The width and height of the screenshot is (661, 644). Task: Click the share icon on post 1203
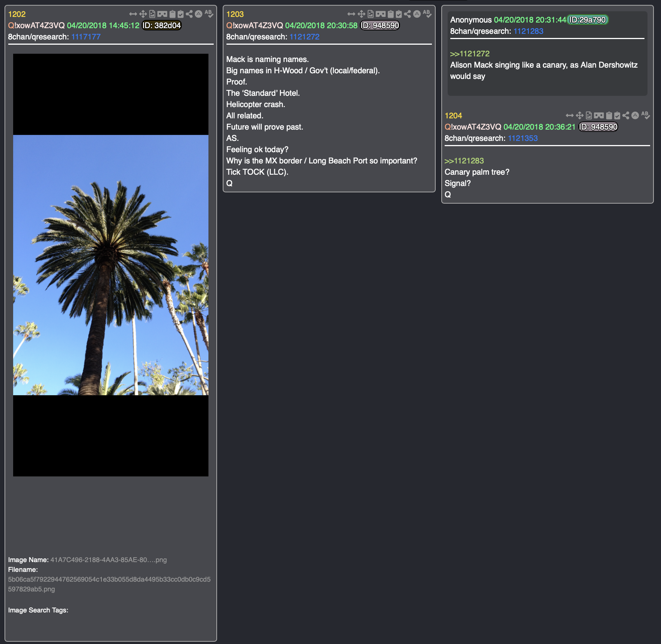tap(407, 14)
